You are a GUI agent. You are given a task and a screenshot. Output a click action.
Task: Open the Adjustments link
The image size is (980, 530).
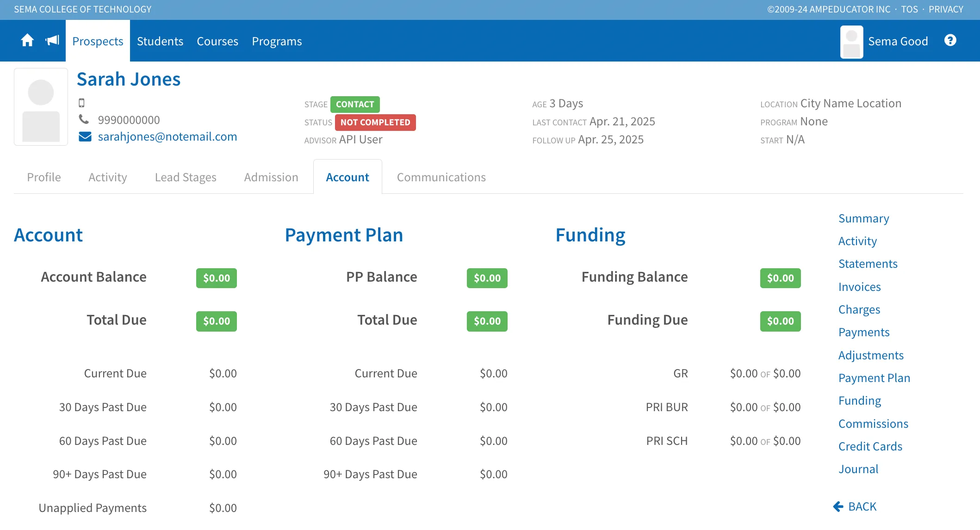click(x=871, y=355)
